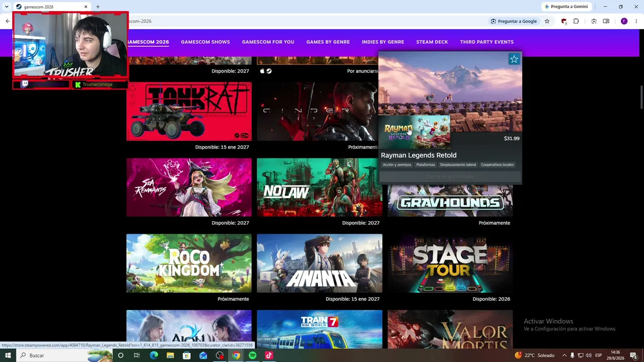
Task: Click the address bar URL field
Action: (x=307, y=21)
